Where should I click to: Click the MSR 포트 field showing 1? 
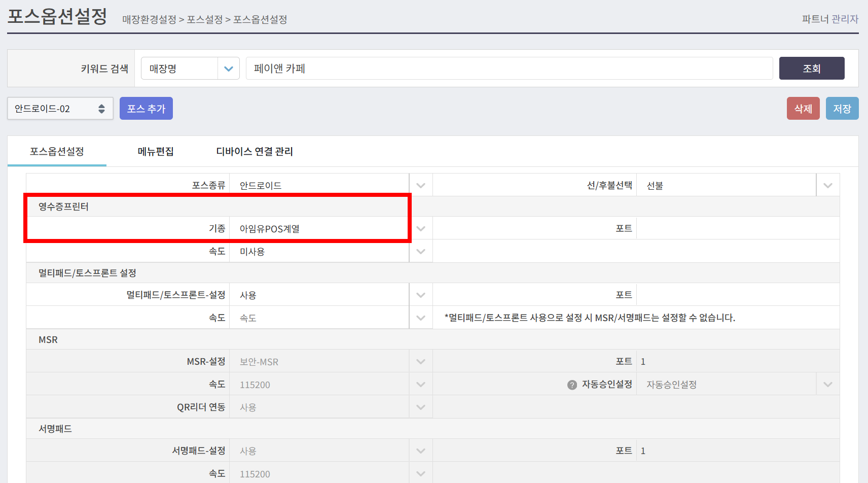(x=738, y=361)
